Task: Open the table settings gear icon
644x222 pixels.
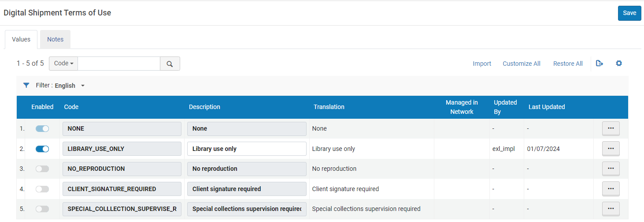Action: click(x=618, y=64)
